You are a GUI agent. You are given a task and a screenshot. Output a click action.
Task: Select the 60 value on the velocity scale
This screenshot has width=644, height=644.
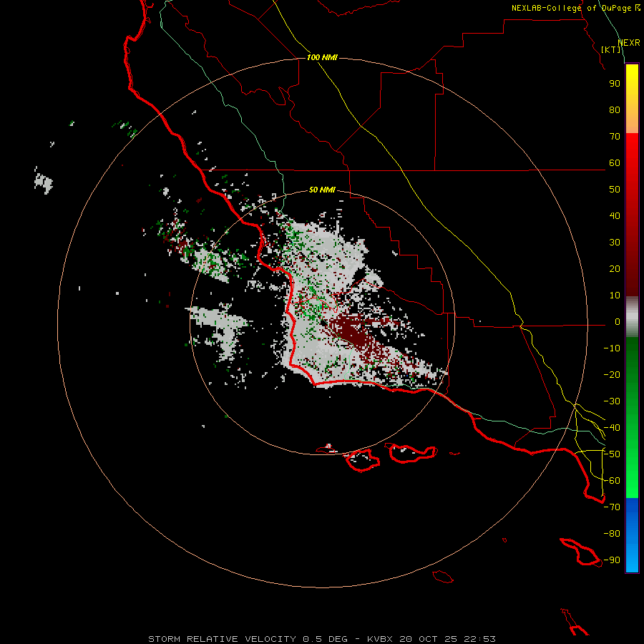(615, 163)
